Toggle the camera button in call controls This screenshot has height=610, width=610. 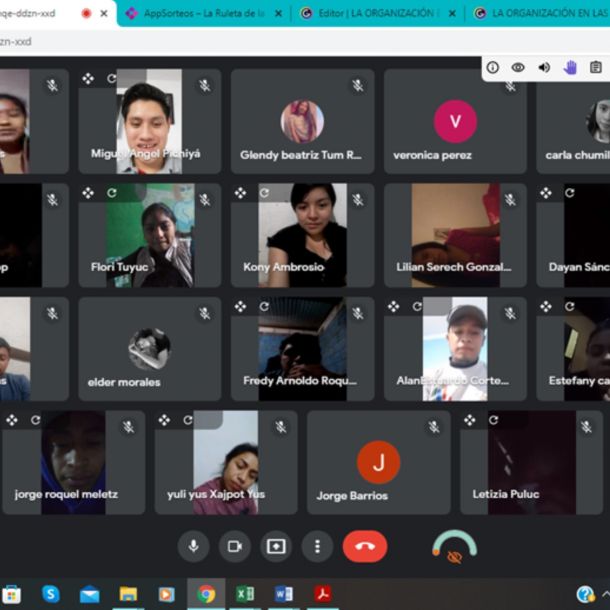click(x=235, y=546)
